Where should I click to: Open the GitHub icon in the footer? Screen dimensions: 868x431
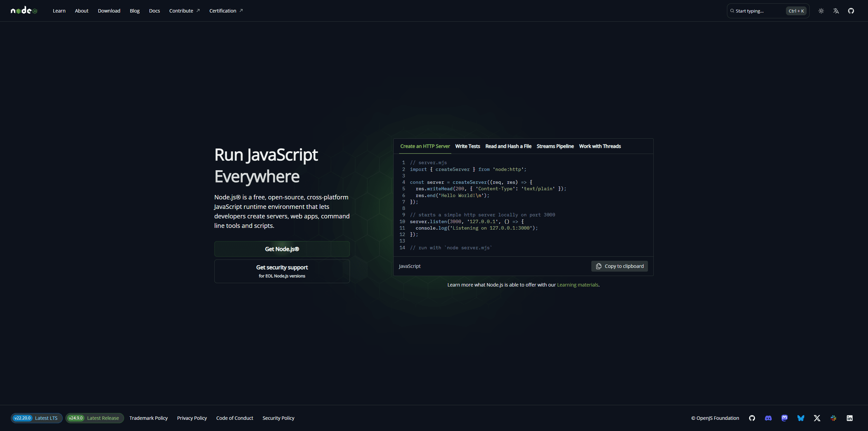click(x=752, y=418)
